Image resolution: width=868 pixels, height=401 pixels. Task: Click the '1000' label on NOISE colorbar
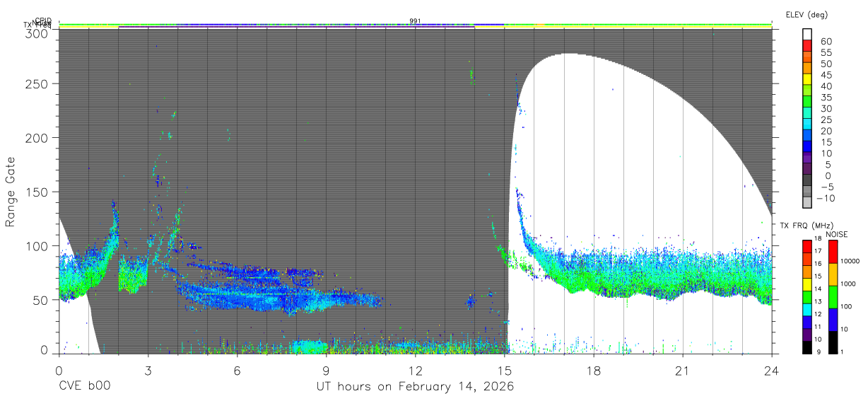click(850, 284)
